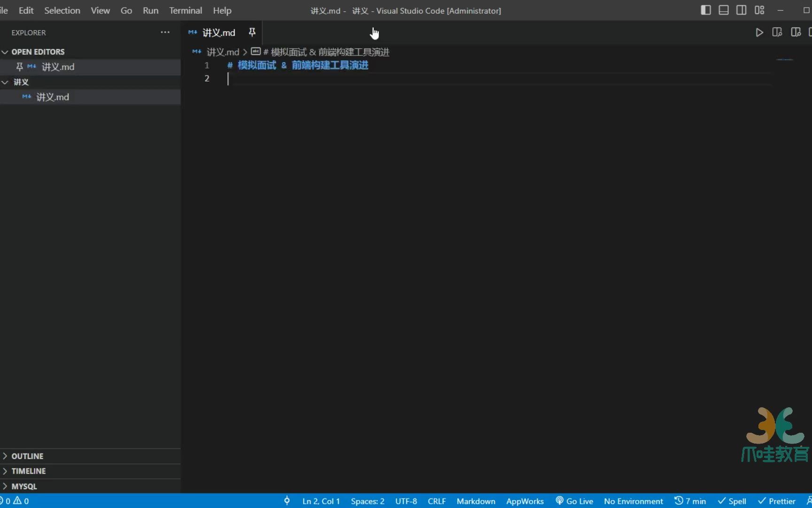
Task: Open the View menu
Action: [100, 10]
